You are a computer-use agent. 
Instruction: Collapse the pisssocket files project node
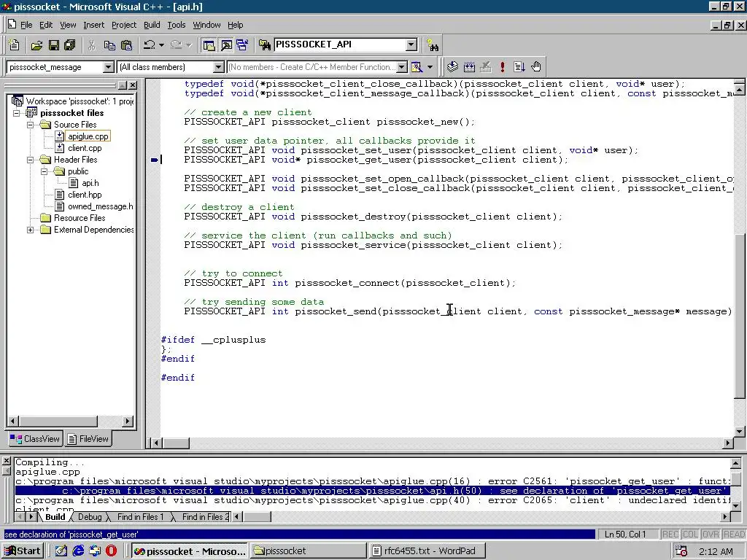[16, 113]
